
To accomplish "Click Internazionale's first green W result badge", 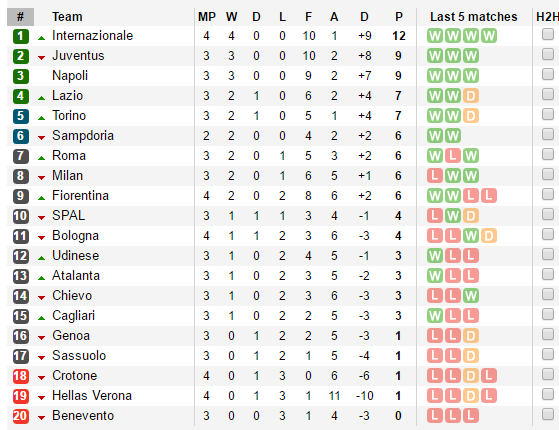I will point(435,36).
